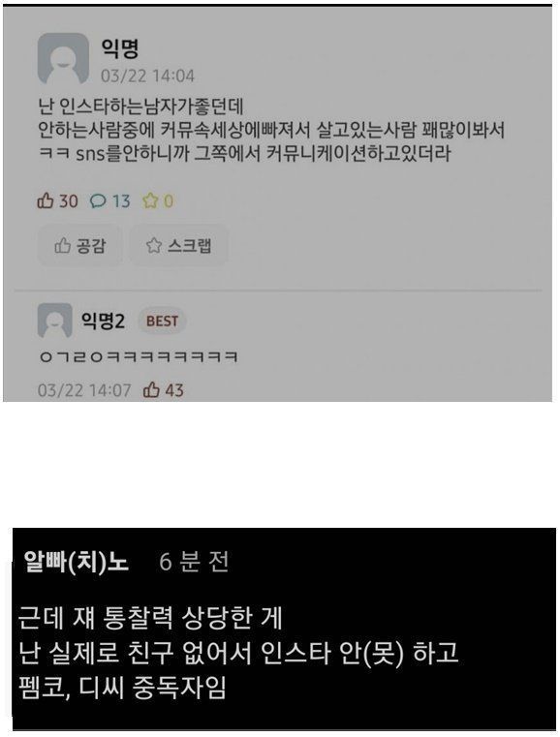Viewport: 560px width, 737px height.
Task: Click the 익명2 commenter avatar
Action: pyautogui.click(x=54, y=321)
